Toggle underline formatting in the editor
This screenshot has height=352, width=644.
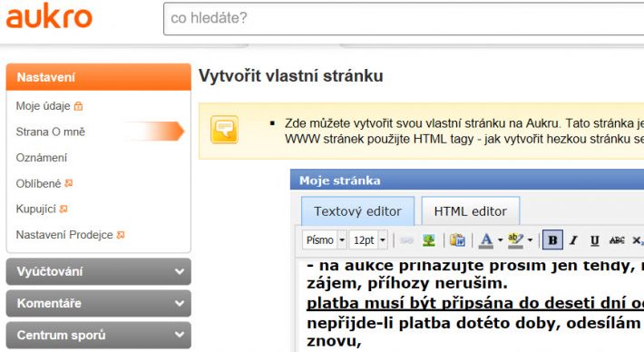[594, 240]
